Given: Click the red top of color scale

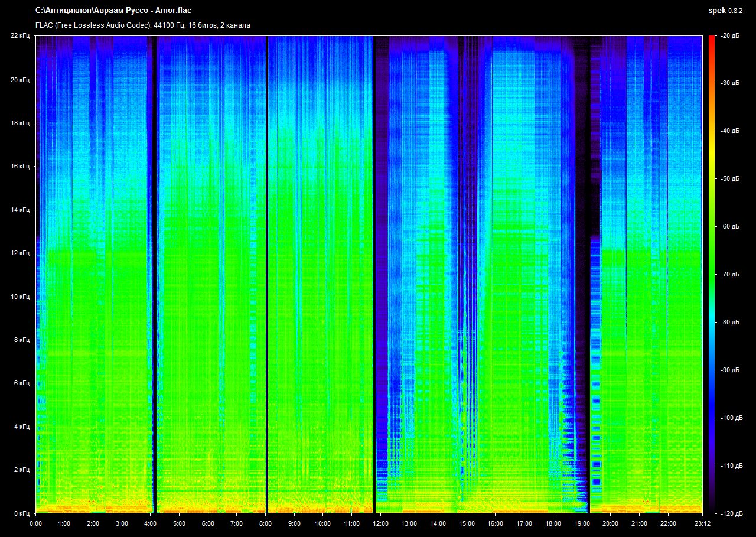Looking at the screenshot, I should pyautogui.click(x=711, y=40).
